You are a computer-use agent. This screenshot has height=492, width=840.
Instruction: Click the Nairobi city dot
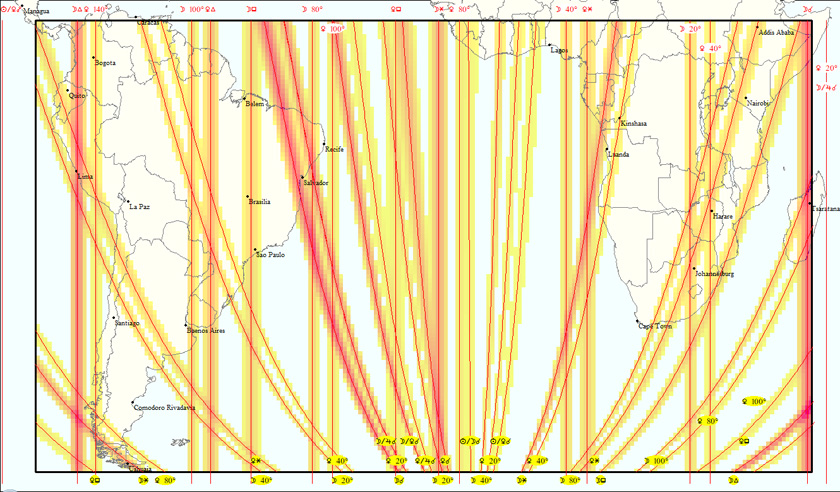[x=746, y=97]
